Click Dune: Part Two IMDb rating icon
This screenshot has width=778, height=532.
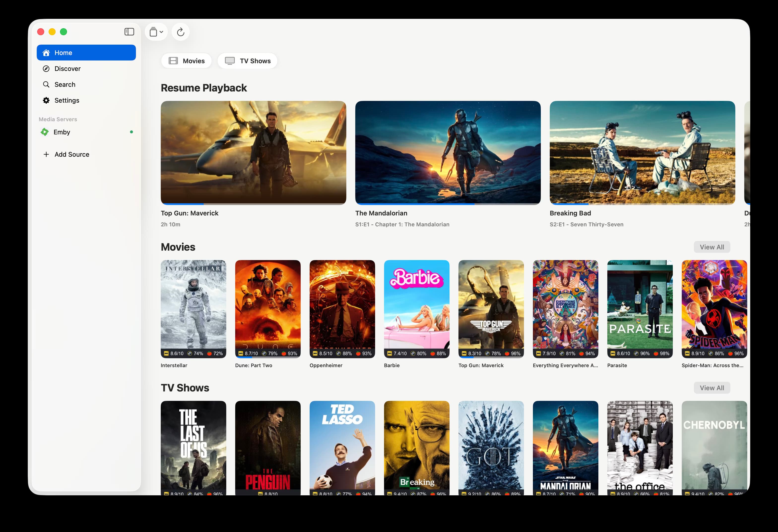click(241, 353)
